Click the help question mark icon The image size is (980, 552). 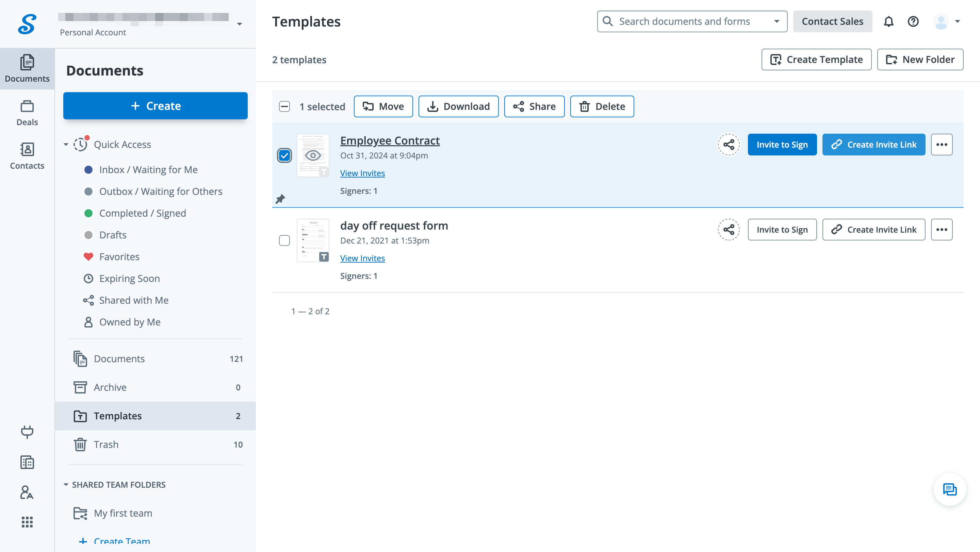coord(913,22)
